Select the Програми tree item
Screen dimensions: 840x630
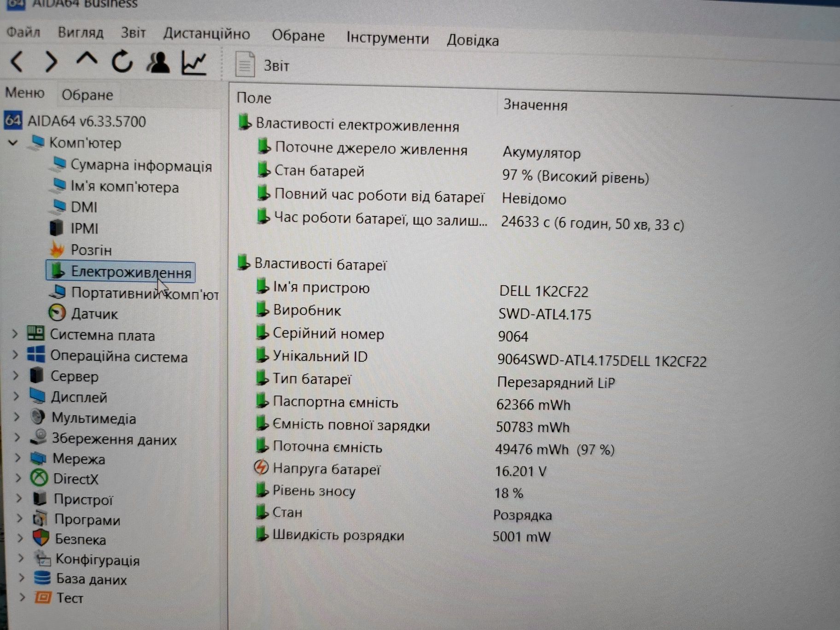click(x=87, y=519)
